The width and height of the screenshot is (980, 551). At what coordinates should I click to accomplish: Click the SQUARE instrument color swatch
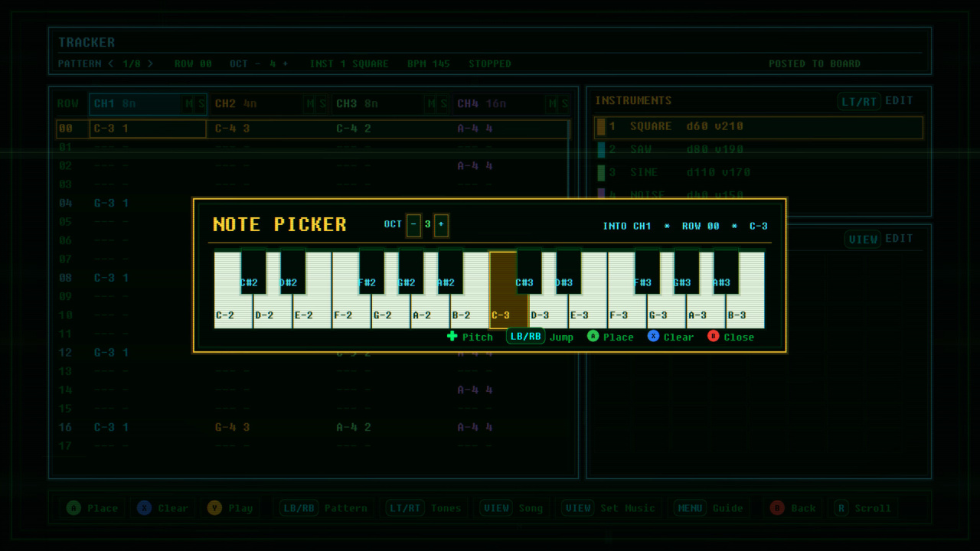coord(601,127)
